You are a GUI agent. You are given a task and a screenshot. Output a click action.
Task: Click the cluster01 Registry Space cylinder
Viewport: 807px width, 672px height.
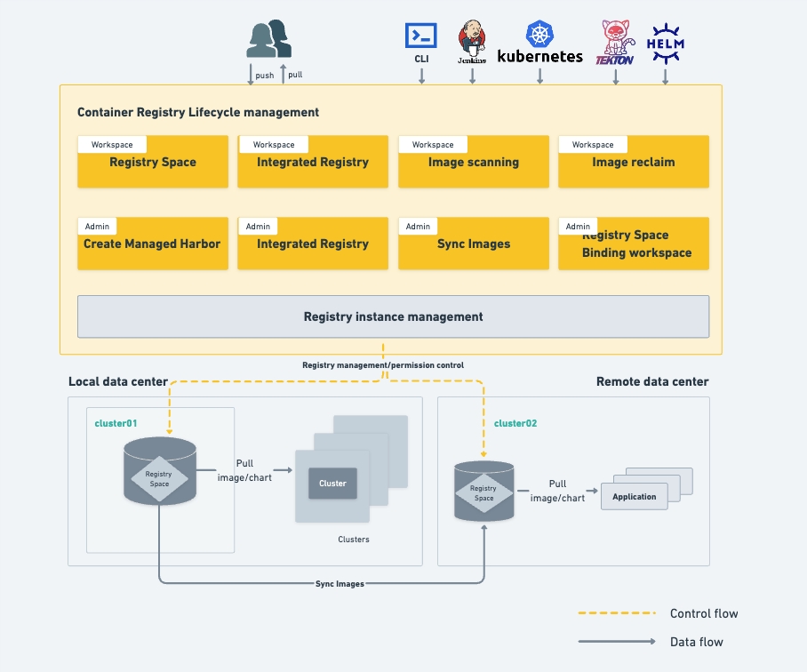point(159,469)
